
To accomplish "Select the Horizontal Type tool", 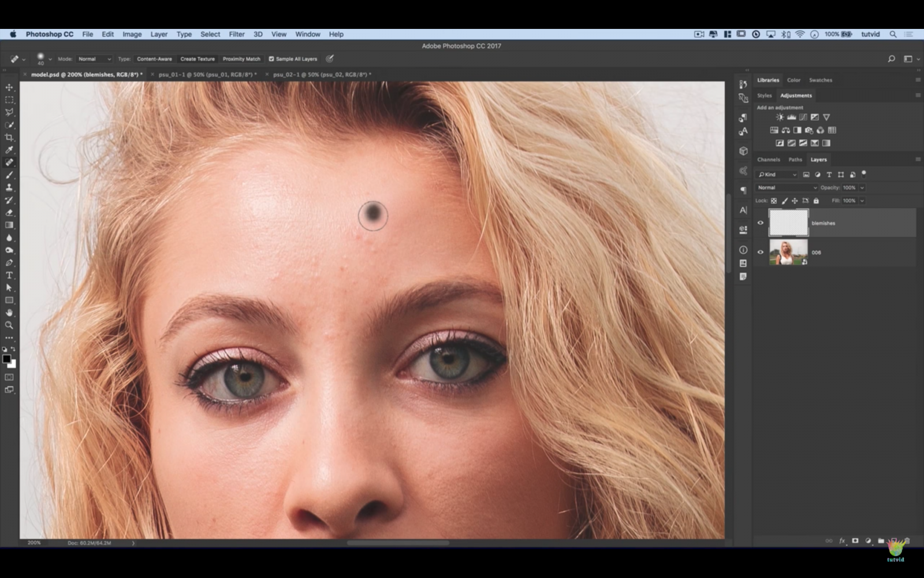I will pyautogui.click(x=9, y=276).
